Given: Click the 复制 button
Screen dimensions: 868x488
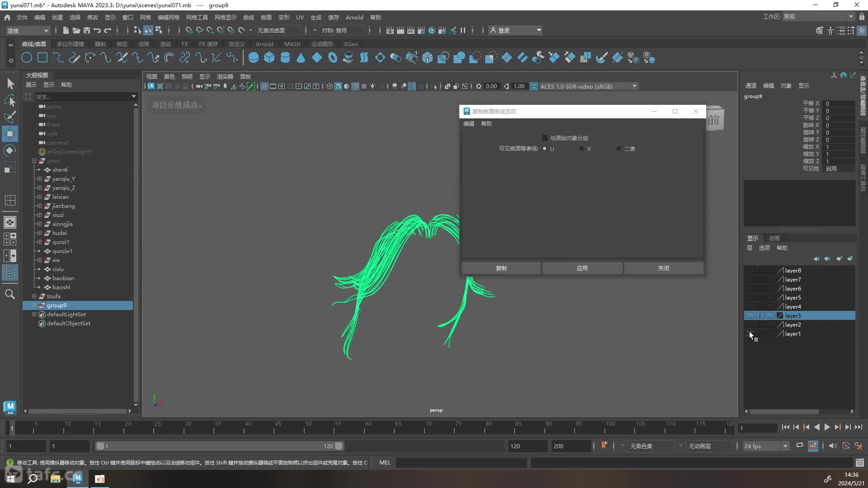Looking at the screenshot, I should tap(501, 268).
